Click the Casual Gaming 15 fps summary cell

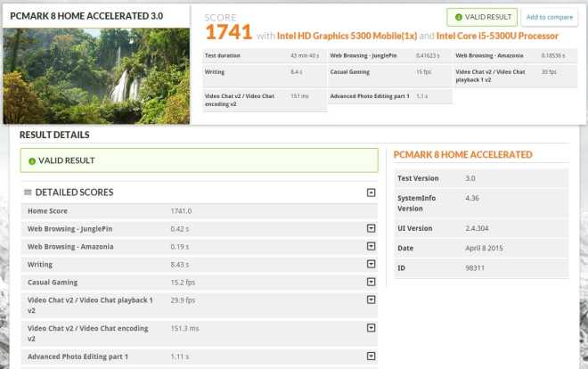(390, 76)
